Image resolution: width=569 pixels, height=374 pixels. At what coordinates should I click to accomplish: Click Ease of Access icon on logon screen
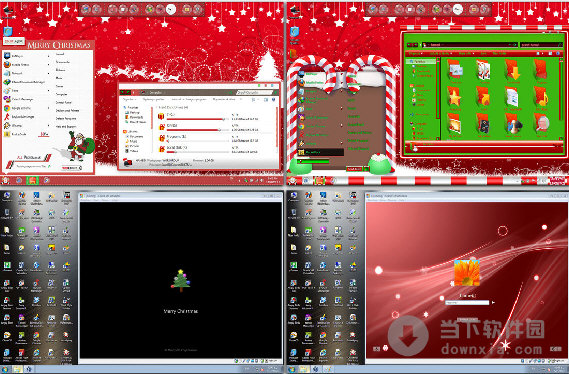tap(377, 348)
